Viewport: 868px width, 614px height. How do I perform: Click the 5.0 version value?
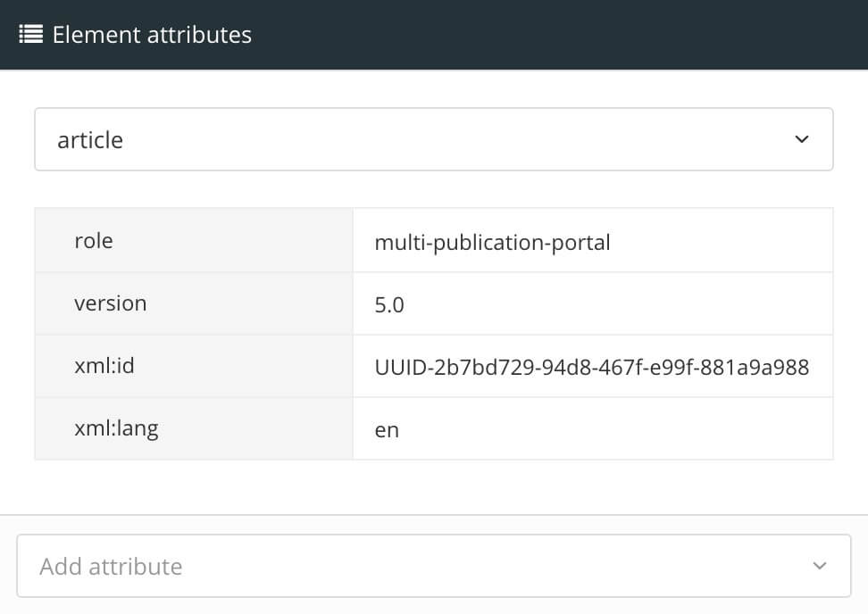coord(388,304)
